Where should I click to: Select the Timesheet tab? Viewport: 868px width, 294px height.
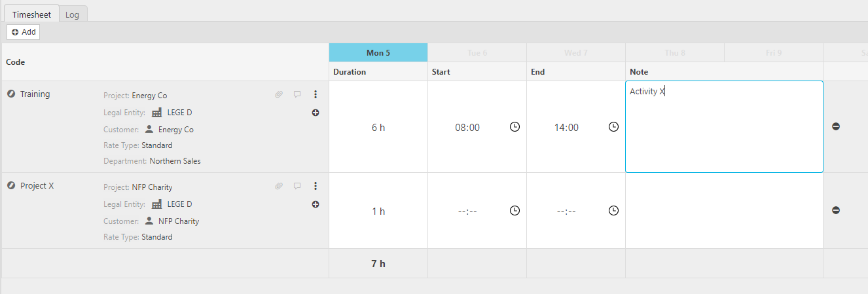pos(31,14)
